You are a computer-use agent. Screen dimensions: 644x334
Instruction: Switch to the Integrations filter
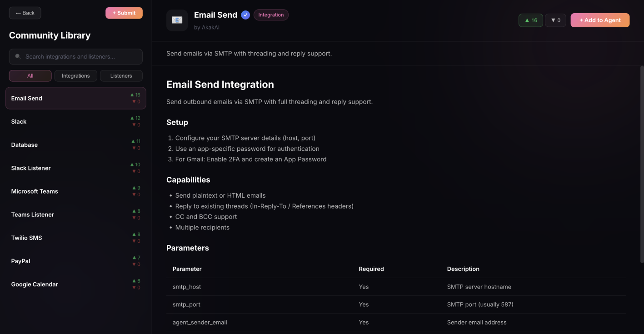coord(75,76)
